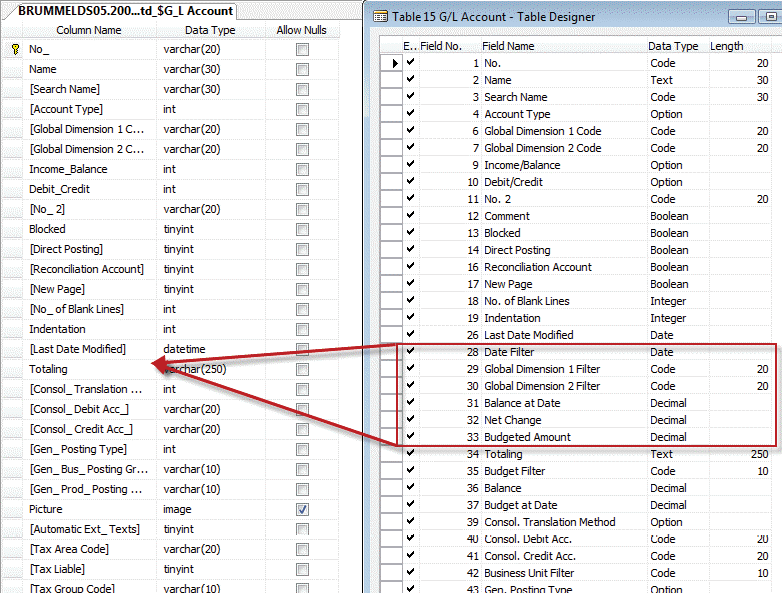Select the Income_Balance column name
The image size is (782, 593).
point(68,169)
